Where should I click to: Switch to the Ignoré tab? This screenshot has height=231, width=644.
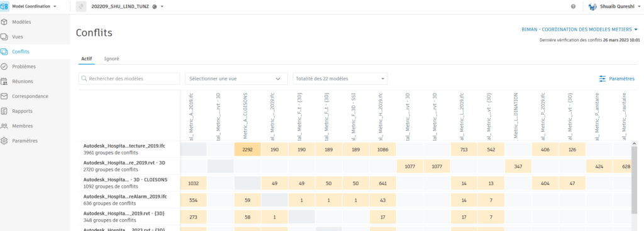112,58
